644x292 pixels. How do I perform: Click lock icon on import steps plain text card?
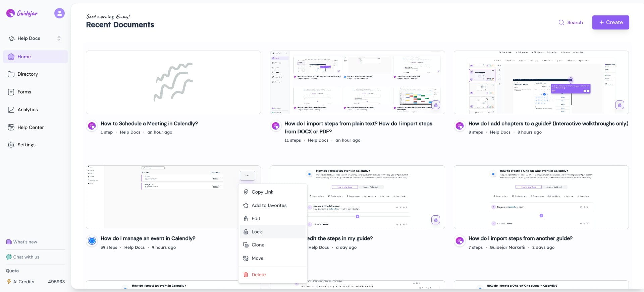436,105
